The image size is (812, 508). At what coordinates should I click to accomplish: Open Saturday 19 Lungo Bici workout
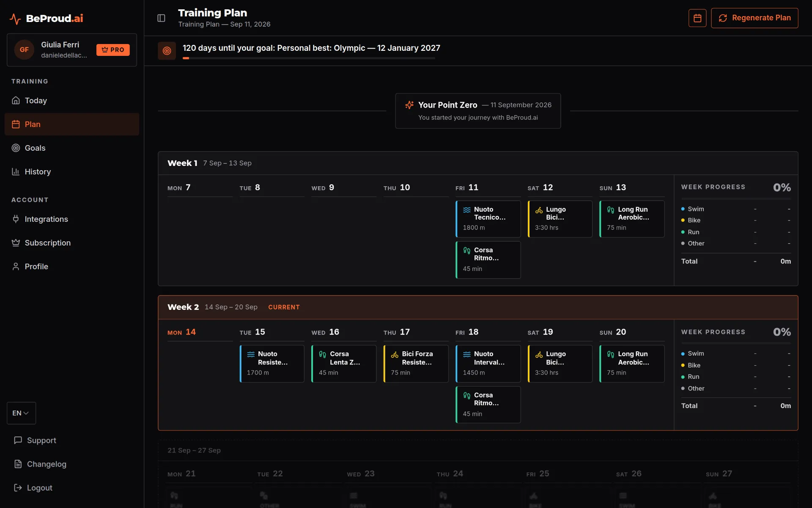(x=560, y=364)
